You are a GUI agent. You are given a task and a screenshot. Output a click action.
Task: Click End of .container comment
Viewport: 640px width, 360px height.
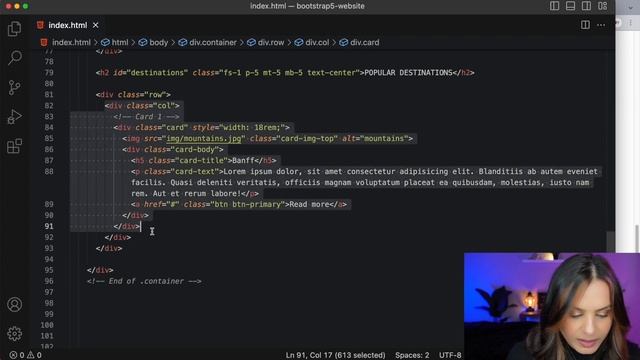pyautogui.click(x=144, y=281)
